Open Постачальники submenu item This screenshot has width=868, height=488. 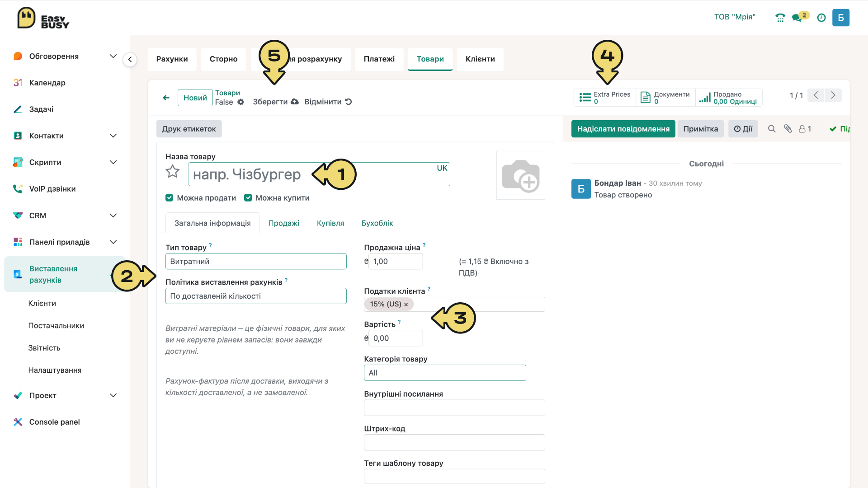(x=56, y=326)
